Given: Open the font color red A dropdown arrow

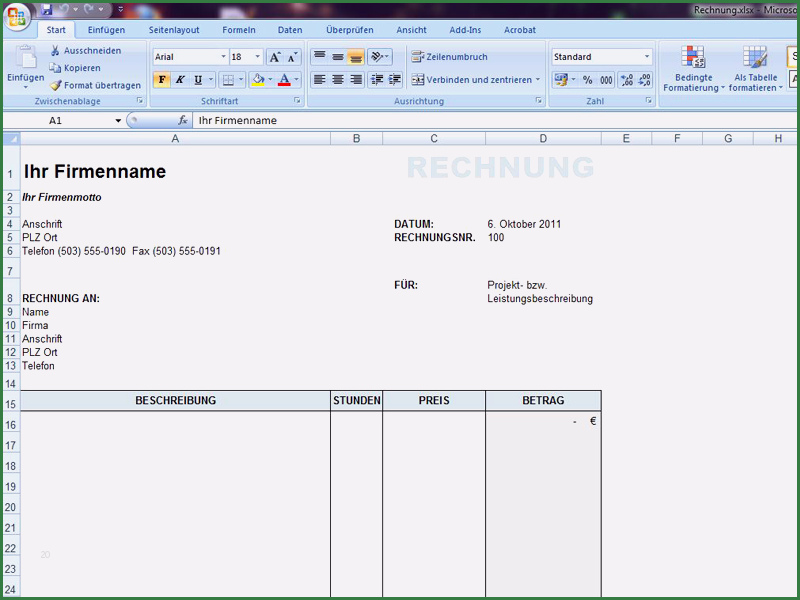Looking at the screenshot, I should click(297, 80).
